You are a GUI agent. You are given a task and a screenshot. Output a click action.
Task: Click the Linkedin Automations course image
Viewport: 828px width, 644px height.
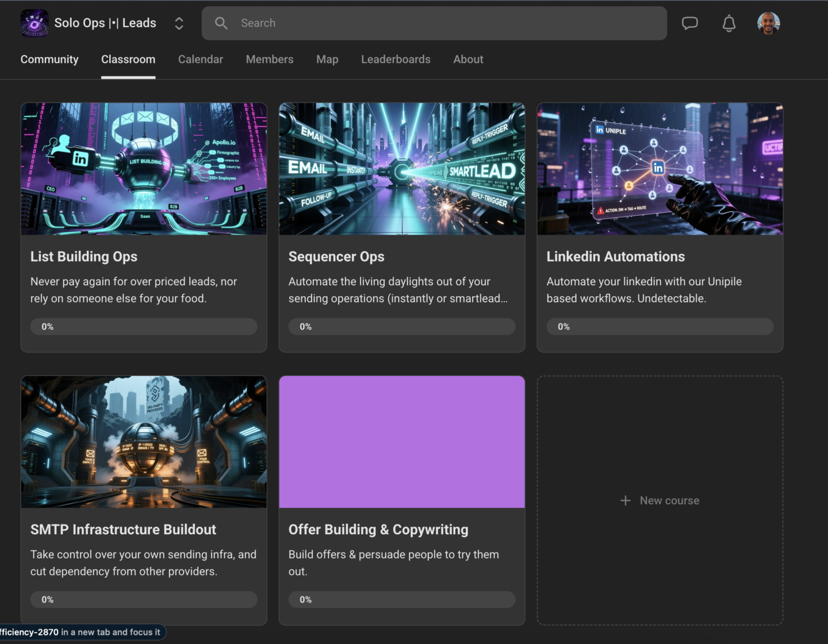(660, 169)
